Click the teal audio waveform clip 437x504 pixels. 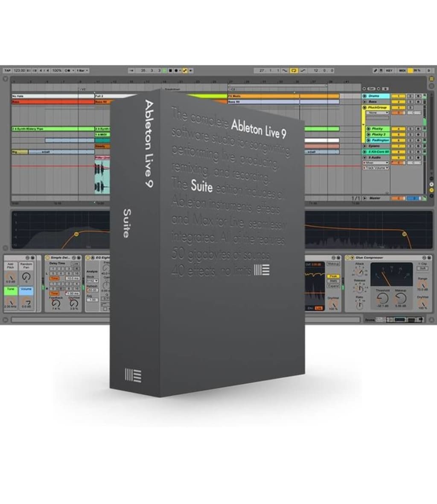pos(102,177)
